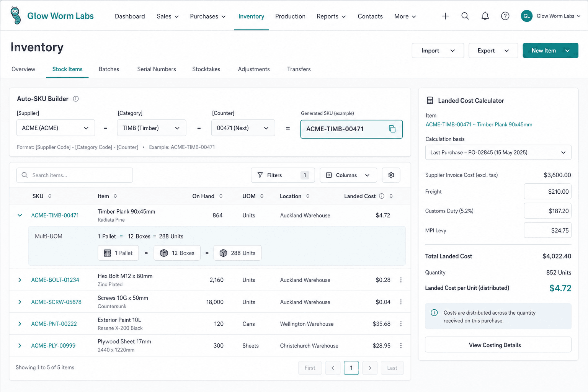Open row menu for ACME-SCRW-05678
Image resolution: width=588 pixels, height=392 pixels.
click(401, 302)
